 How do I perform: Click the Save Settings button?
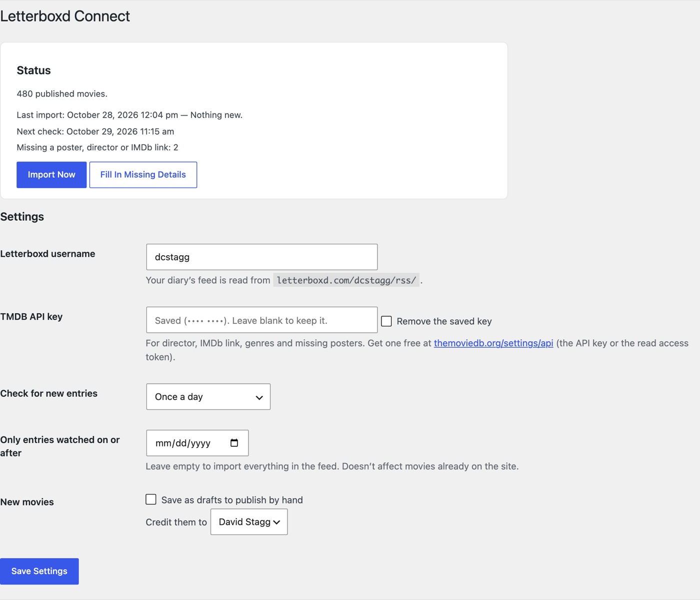(39, 571)
